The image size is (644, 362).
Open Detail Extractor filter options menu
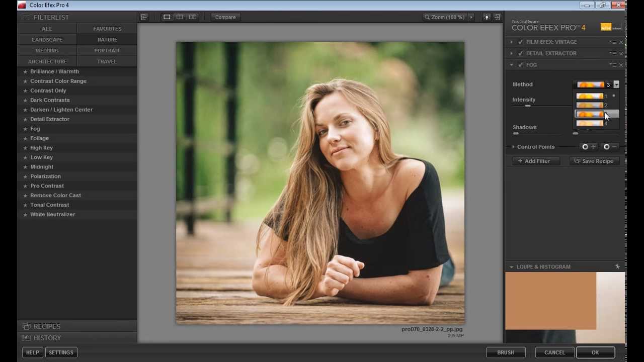613,53
